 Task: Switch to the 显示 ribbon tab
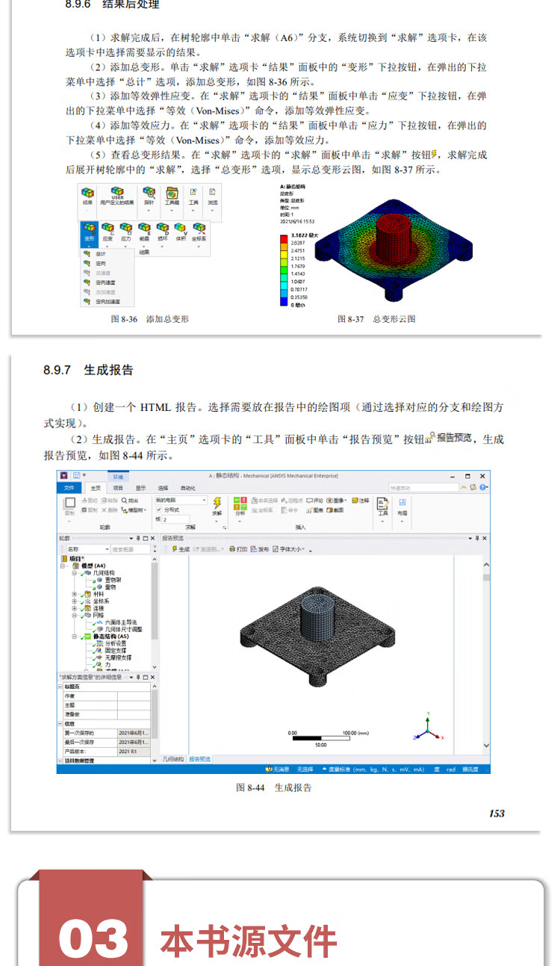[x=140, y=488]
